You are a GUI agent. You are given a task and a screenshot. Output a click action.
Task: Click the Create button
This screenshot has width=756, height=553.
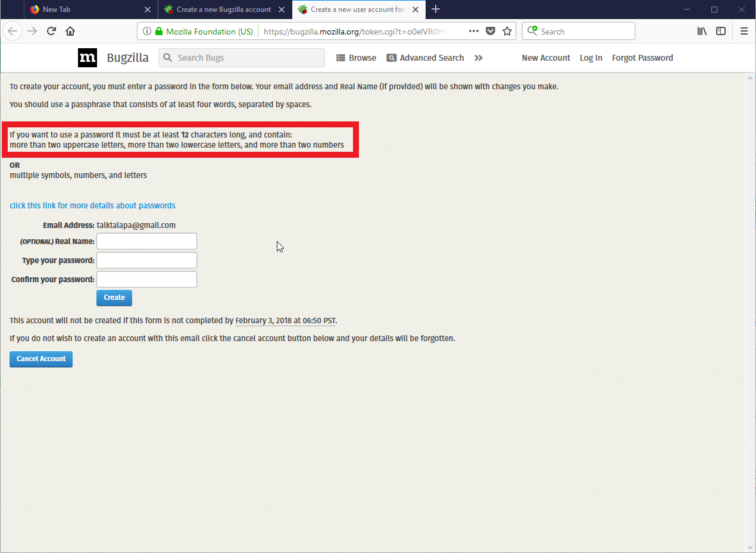click(x=114, y=298)
